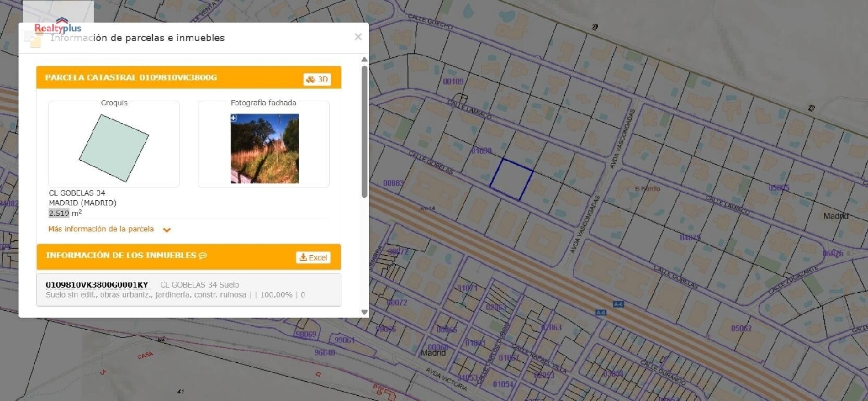Click the highlighted 2.519 area value
Viewport: 868px width, 401px height.
pyautogui.click(x=59, y=213)
